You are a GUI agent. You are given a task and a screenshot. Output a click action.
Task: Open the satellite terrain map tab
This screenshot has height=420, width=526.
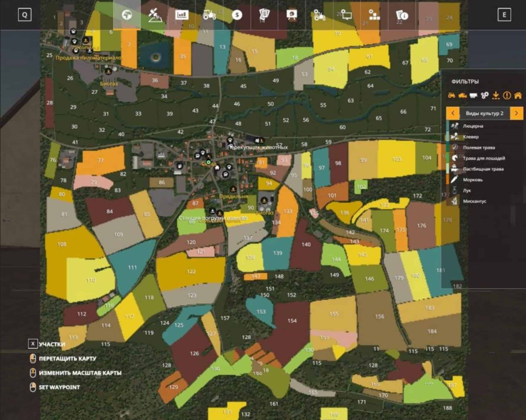pos(155,15)
